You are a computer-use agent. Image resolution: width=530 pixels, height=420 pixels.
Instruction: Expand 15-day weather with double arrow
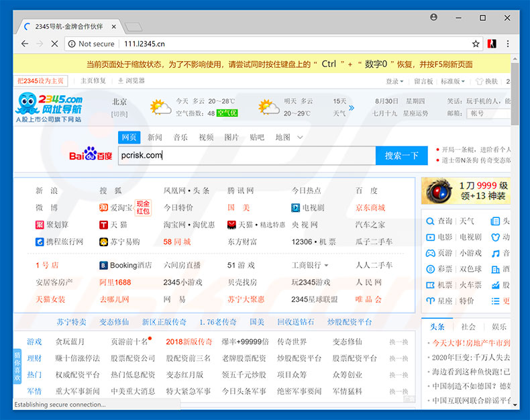coord(352,108)
